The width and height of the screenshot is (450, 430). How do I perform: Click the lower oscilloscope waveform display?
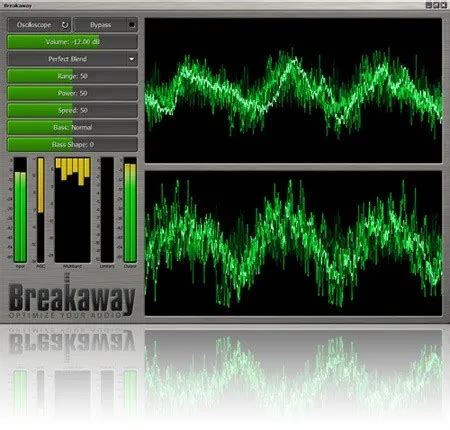tap(293, 243)
